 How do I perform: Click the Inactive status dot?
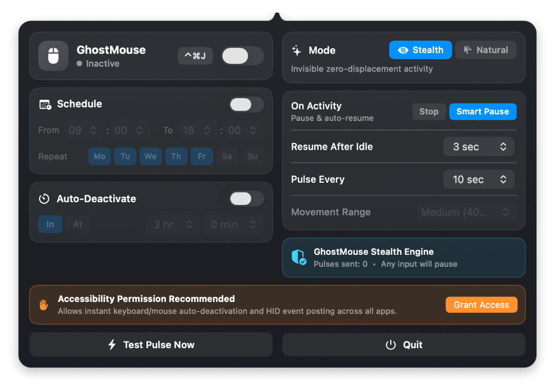pos(79,64)
